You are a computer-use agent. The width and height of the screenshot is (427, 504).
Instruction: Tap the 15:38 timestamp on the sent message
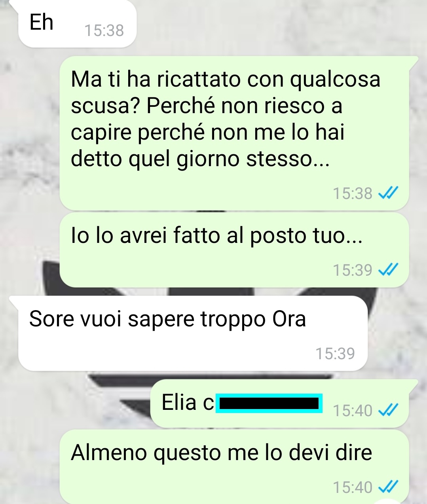click(x=353, y=193)
